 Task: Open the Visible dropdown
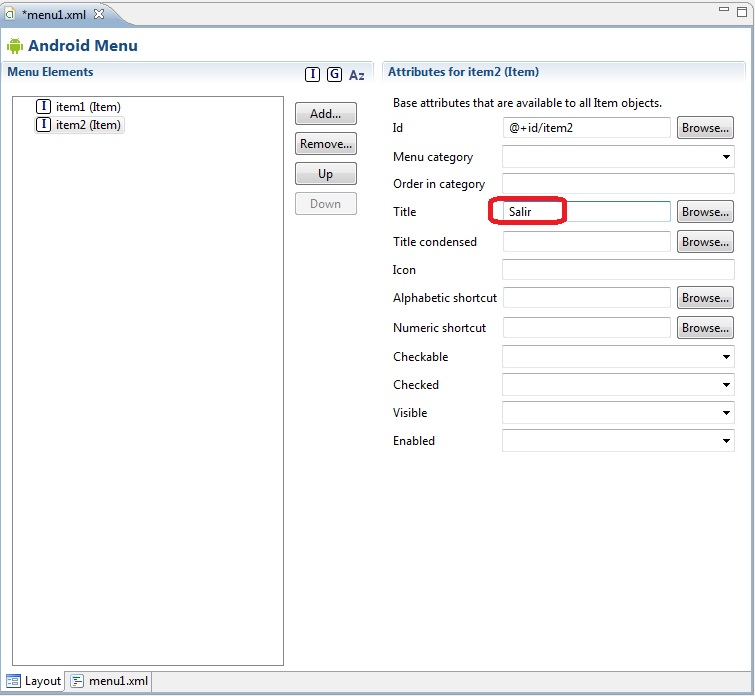tap(618, 412)
